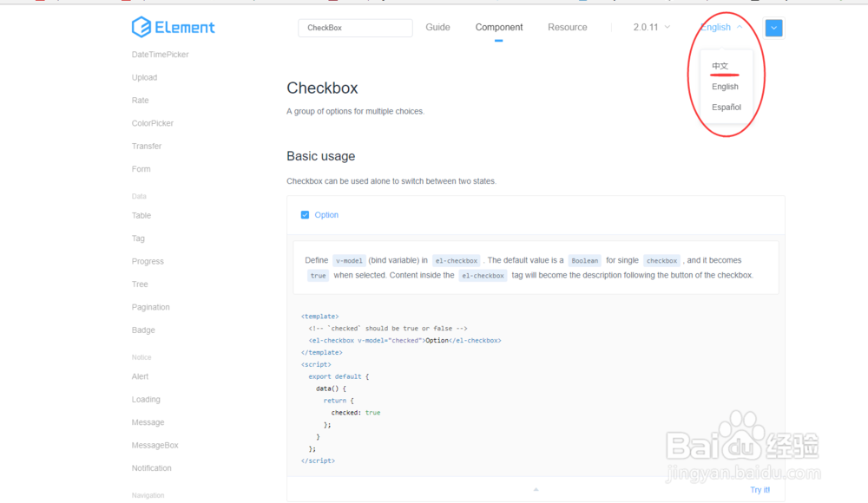Select 中文 from language menu
The width and height of the screenshot is (868, 503).
[x=720, y=66]
